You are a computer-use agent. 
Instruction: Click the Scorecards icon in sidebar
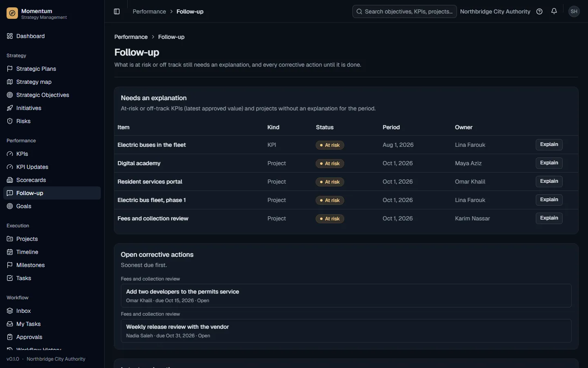10,180
